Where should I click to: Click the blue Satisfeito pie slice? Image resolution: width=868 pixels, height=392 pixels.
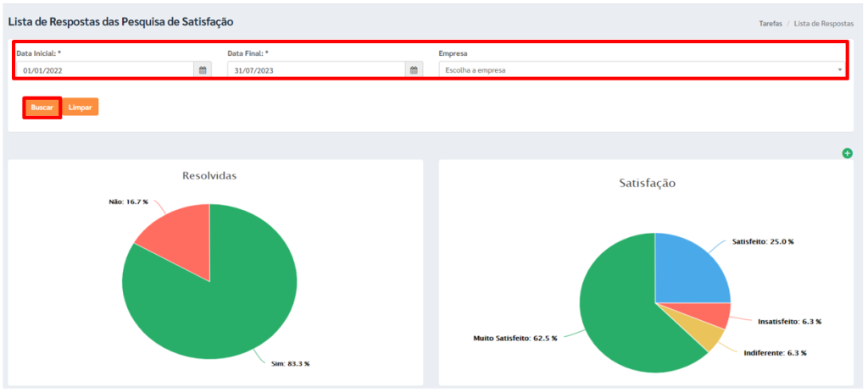pos(692,268)
